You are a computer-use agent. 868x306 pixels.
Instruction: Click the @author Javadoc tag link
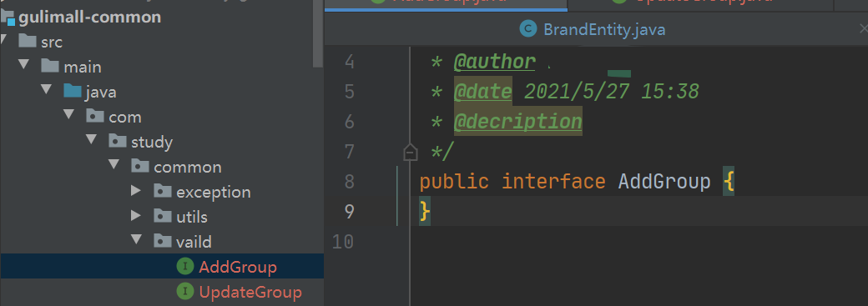coord(494,62)
